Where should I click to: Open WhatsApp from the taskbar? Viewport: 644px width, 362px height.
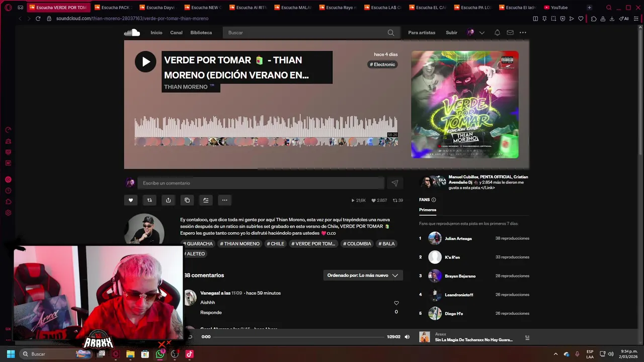160,354
